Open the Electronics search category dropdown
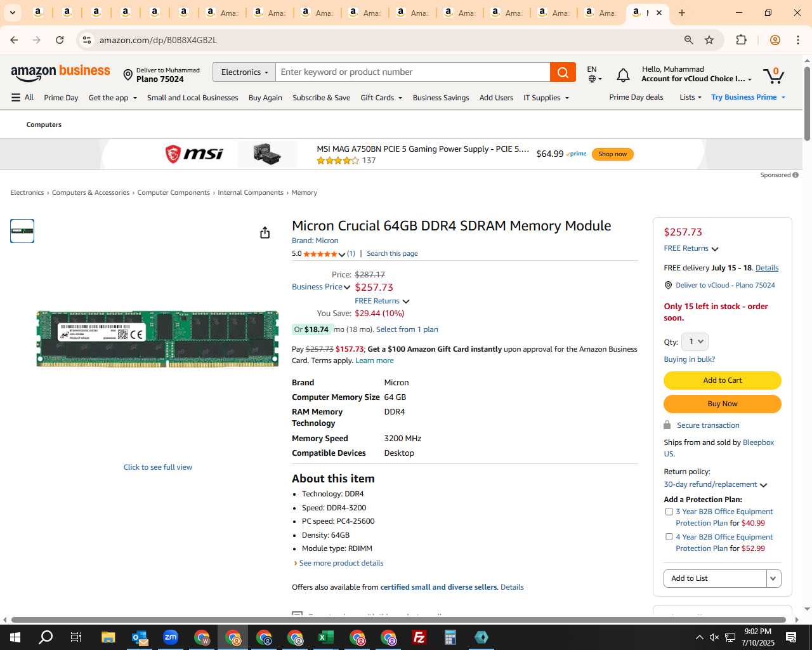Viewport: 812px width, 650px height. [244, 72]
